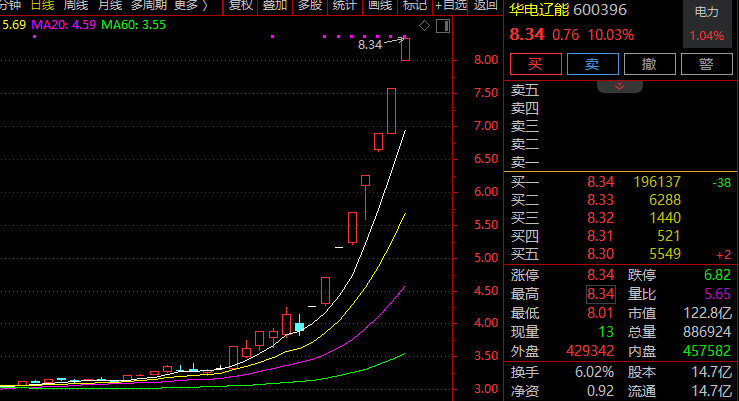Click 返回 to go back
Screen dimensions: 739x401
[486, 6]
